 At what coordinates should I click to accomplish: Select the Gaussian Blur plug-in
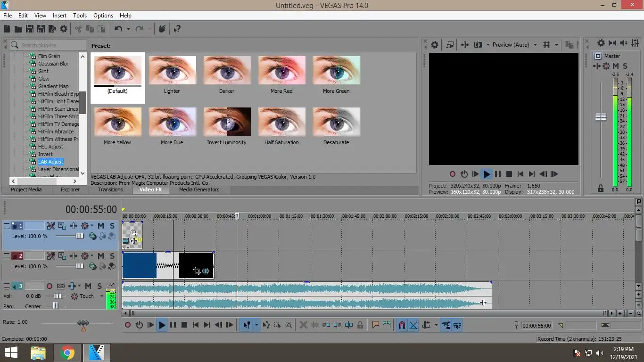[53, 64]
